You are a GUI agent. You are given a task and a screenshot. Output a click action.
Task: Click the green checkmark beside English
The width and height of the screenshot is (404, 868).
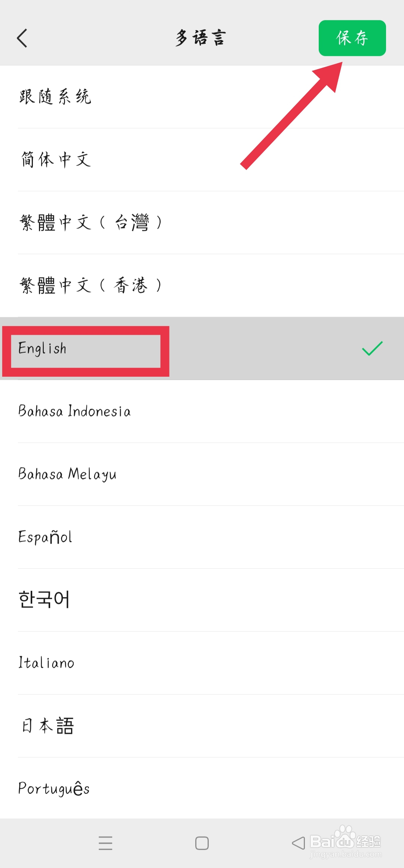tap(372, 348)
